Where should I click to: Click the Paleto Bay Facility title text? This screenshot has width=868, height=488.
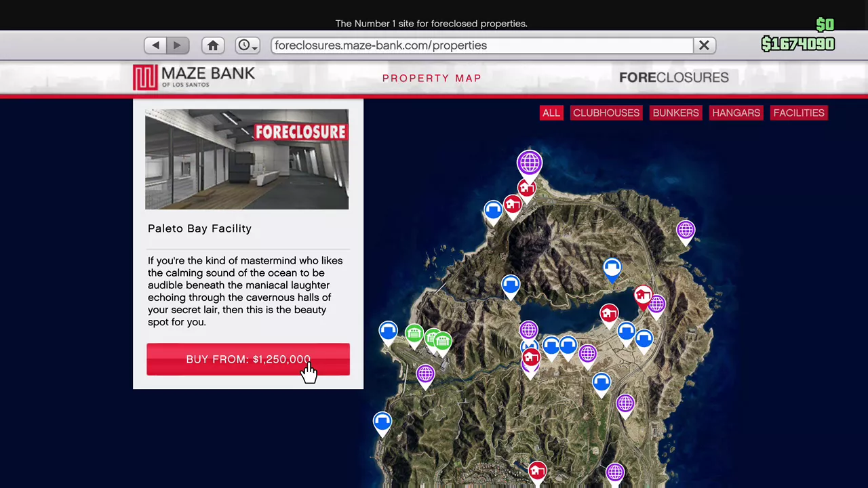[x=199, y=228]
